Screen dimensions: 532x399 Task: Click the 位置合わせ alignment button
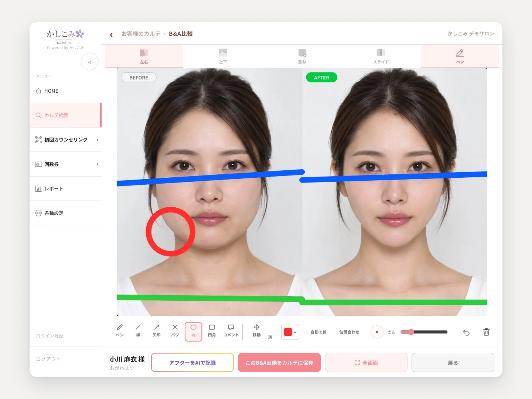coord(349,332)
